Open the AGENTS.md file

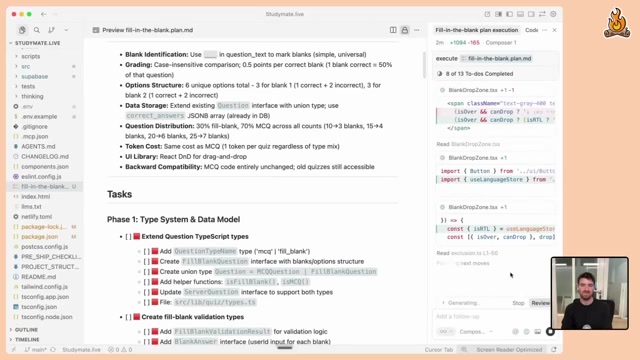[x=38, y=146]
